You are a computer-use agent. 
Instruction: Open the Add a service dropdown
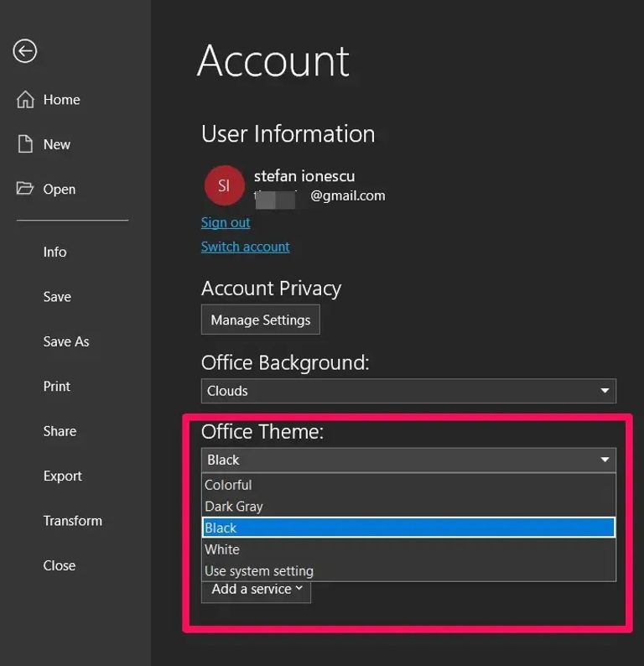click(x=256, y=590)
